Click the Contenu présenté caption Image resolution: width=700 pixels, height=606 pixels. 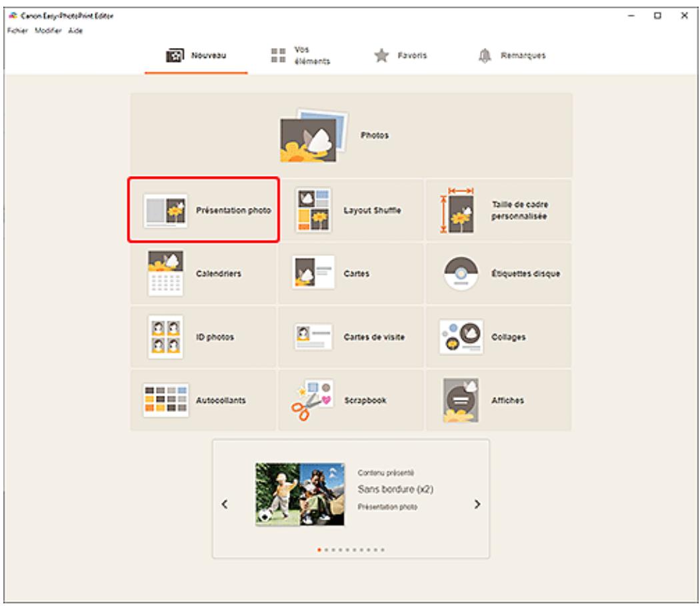[386, 473]
